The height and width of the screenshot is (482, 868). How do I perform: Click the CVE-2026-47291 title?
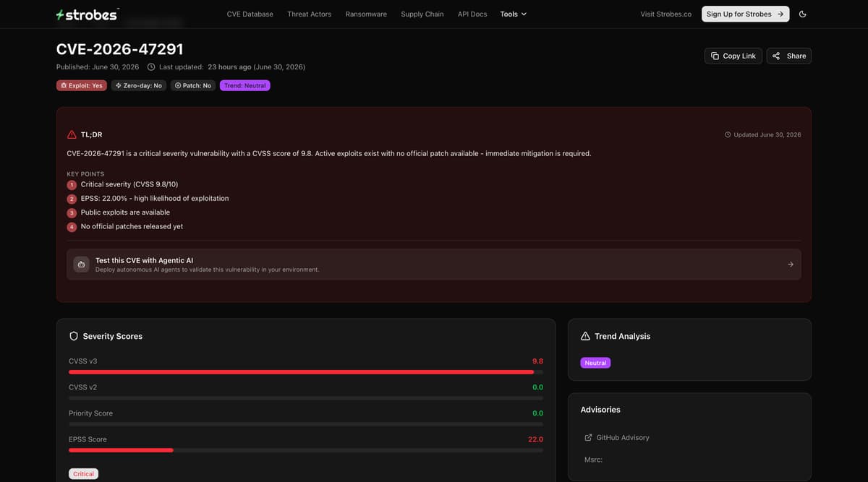click(120, 49)
